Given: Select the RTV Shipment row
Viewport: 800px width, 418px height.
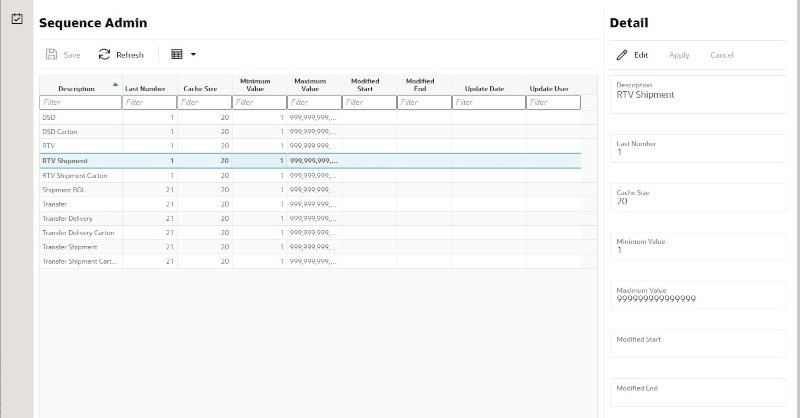Looking at the screenshot, I should [310, 161].
